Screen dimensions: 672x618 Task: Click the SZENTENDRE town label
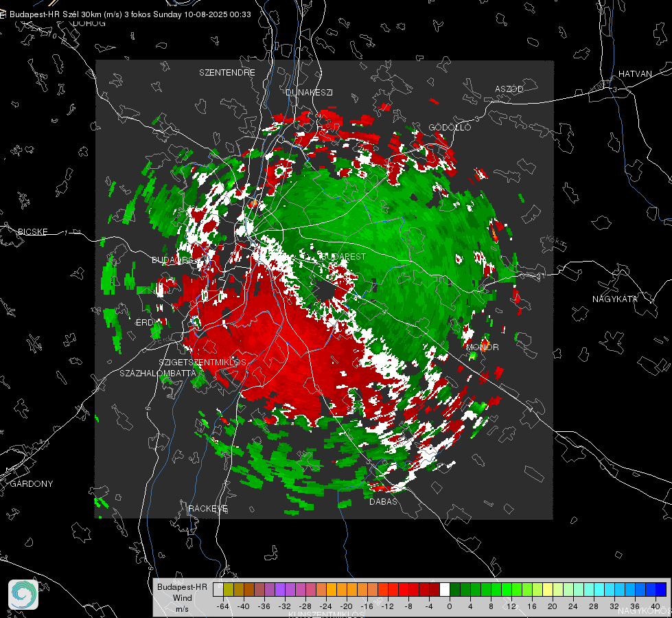227,73
